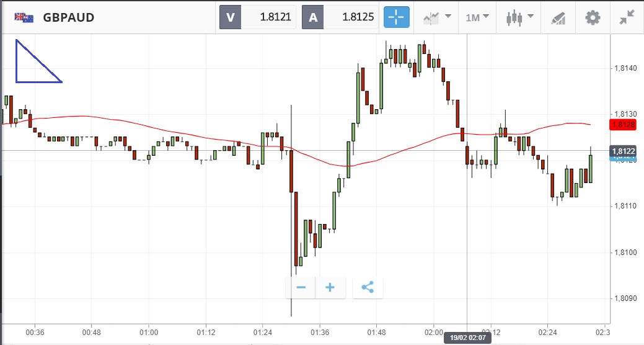The image size is (644, 345).
Task: Click the 1,8140 price axis label
Action: tap(625, 68)
